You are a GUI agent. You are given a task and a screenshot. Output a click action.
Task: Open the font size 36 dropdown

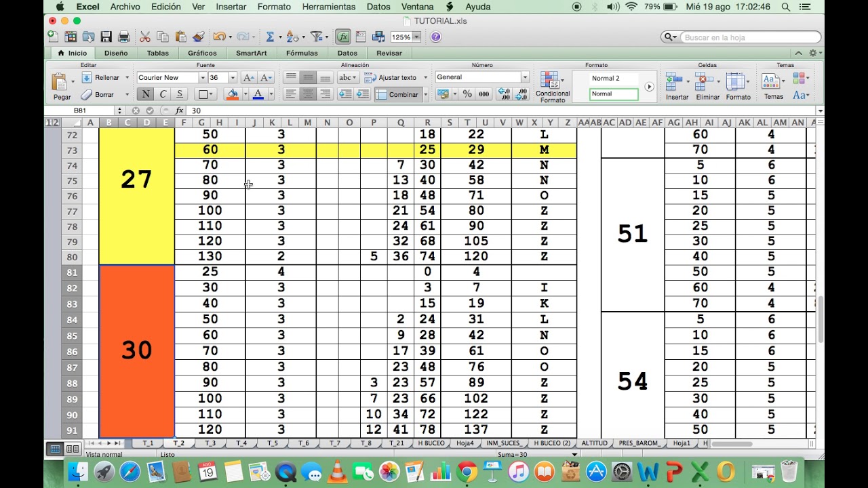(x=233, y=77)
